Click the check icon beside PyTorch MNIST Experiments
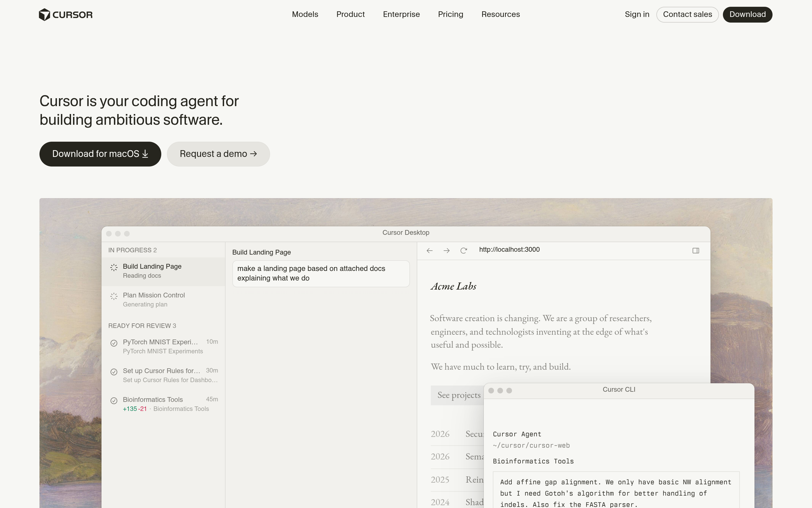812x508 pixels. (x=114, y=343)
